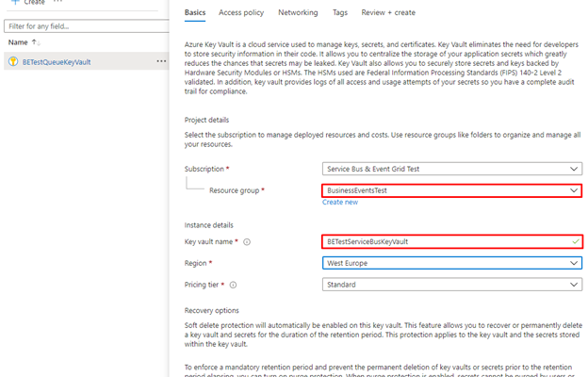Click the Key vault name input field
This screenshot has width=588, height=377.
pyautogui.click(x=452, y=241)
